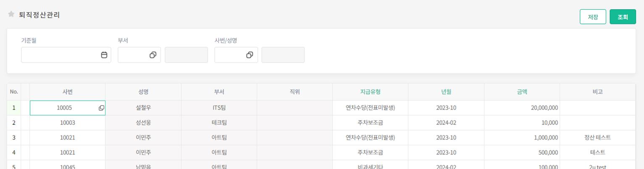The image size is (644, 169).
Task: Click the 금액 column header
Action: point(521,92)
